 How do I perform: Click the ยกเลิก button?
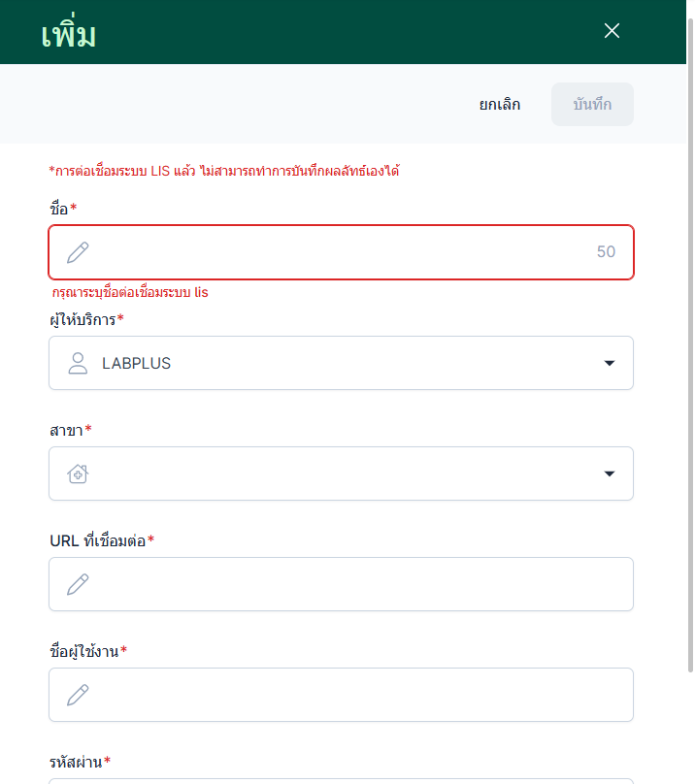(x=499, y=105)
